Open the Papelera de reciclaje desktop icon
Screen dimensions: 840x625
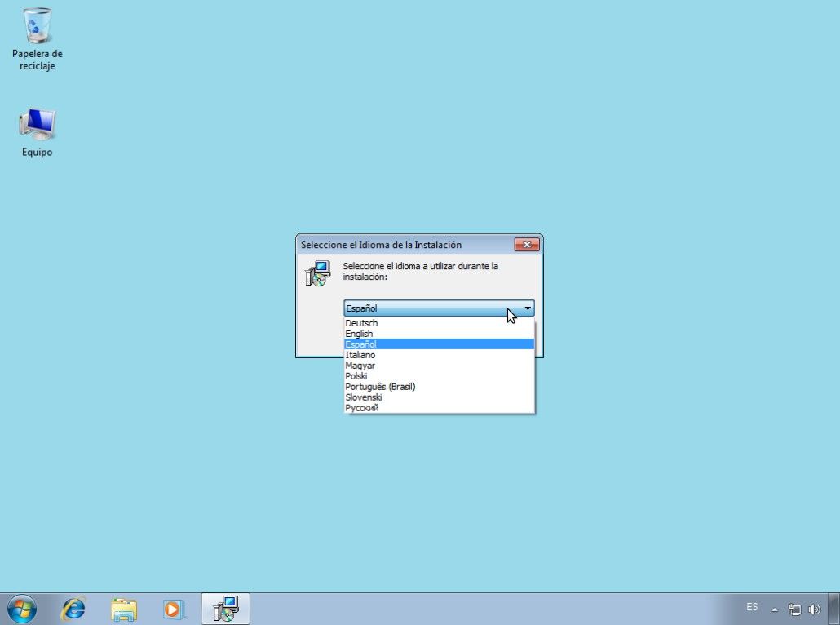pos(37,29)
